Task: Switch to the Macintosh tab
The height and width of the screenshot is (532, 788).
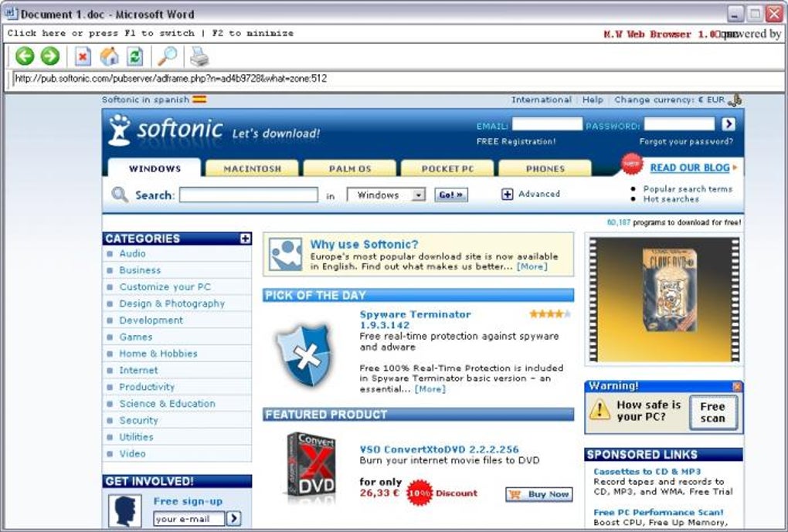Action: pyautogui.click(x=253, y=169)
